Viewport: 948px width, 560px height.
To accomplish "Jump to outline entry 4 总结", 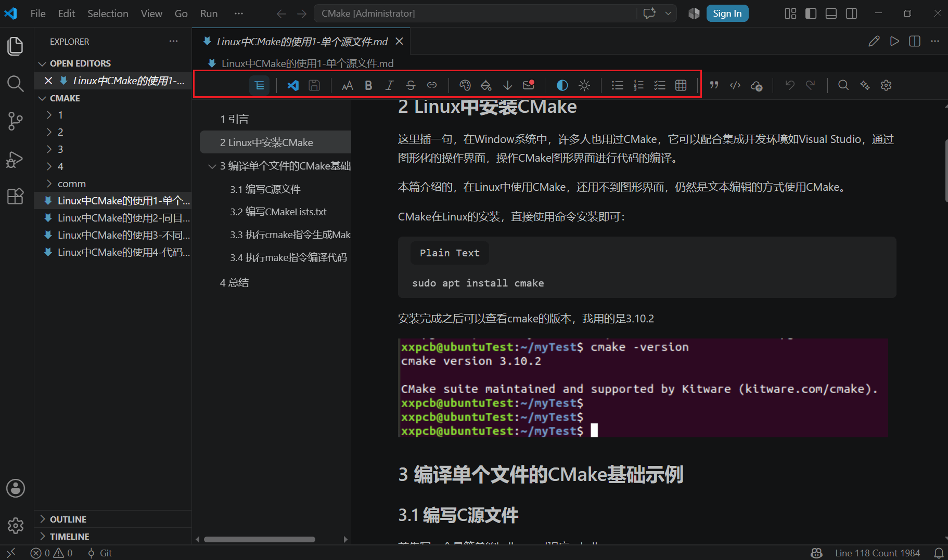I will [x=235, y=282].
